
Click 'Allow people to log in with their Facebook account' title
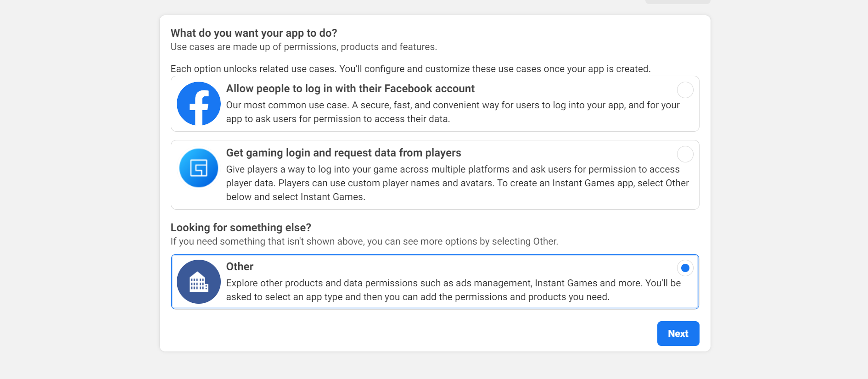pos(350,89)
